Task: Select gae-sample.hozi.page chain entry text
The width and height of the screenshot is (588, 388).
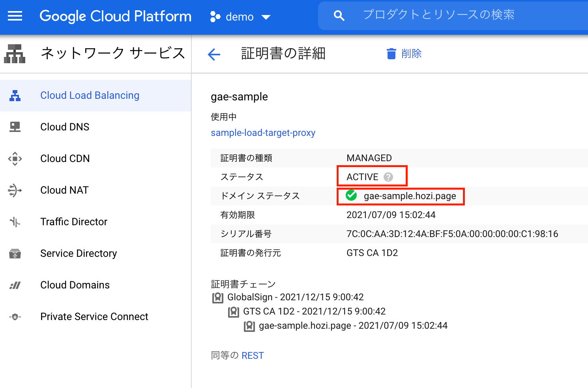Action: point(353,326)
